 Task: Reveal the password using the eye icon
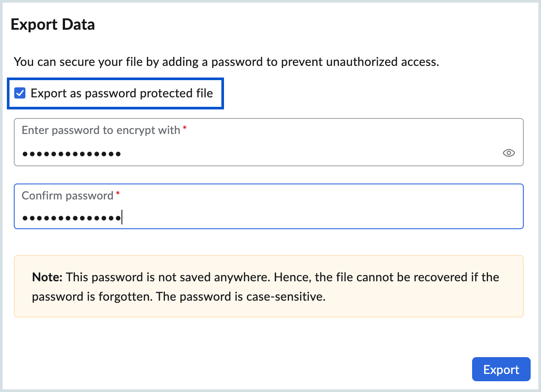[x=509, y=153]
